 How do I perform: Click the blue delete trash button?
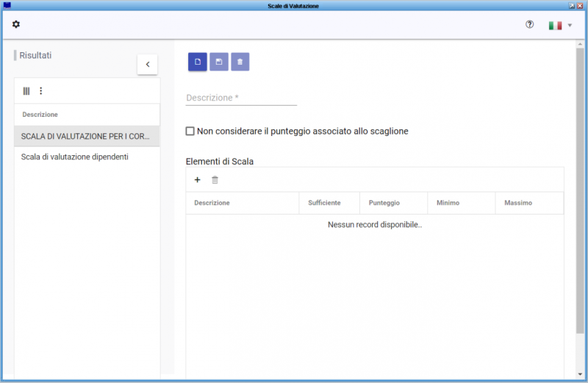point(240,62)
